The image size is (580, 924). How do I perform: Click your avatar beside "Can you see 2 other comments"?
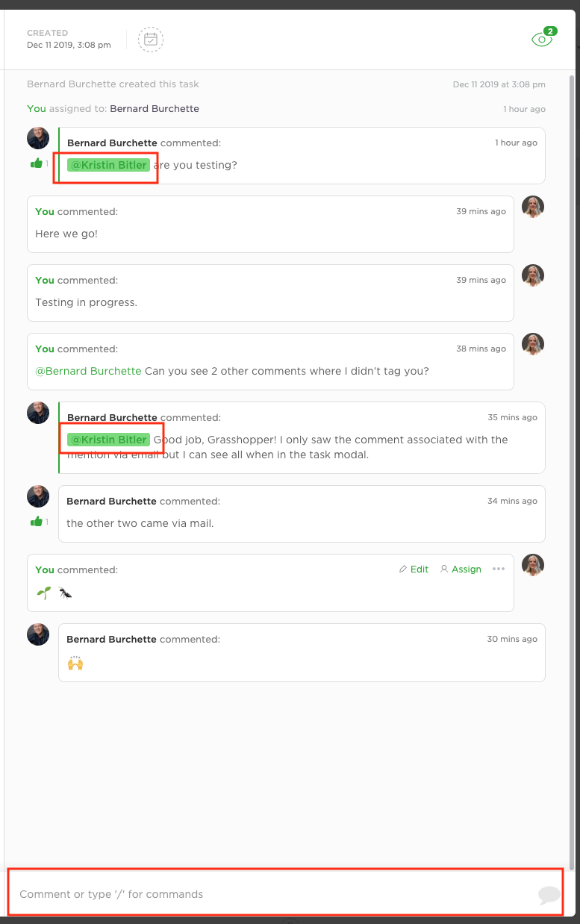[x=533, y=344]
